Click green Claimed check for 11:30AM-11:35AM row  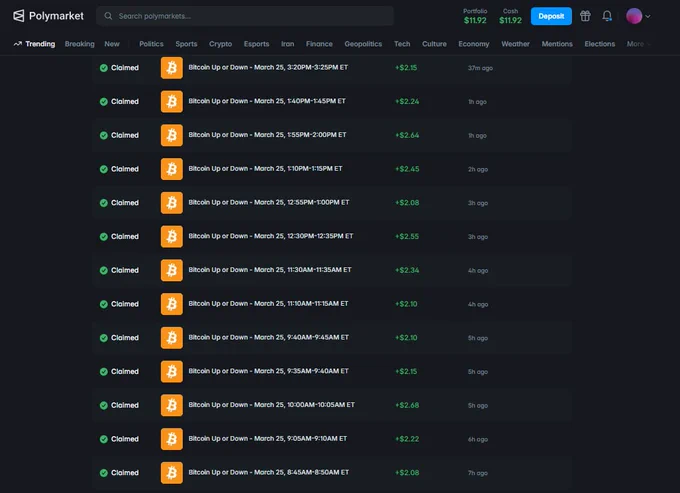pos(104,270)
